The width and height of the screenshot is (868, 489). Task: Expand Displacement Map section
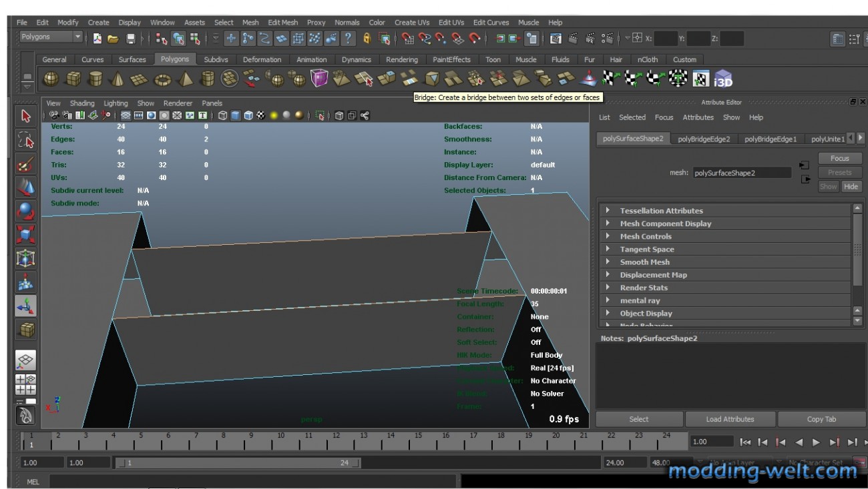click(724, 275)
